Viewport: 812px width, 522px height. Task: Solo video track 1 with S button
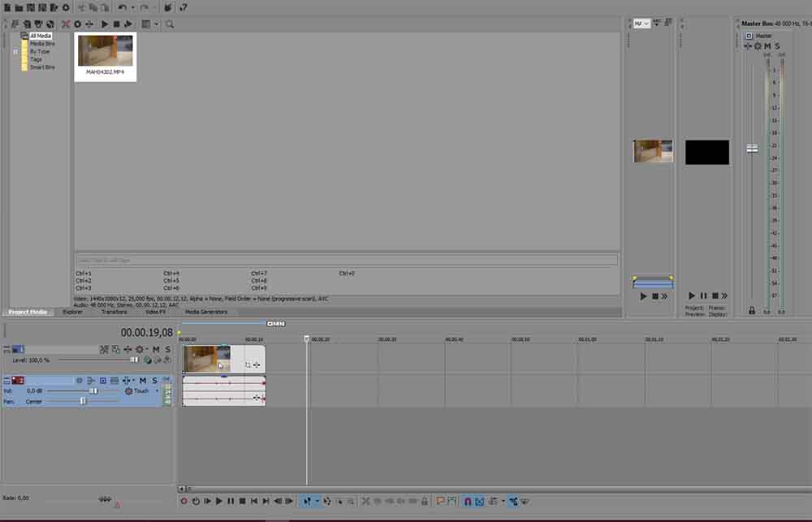(167, 350)
